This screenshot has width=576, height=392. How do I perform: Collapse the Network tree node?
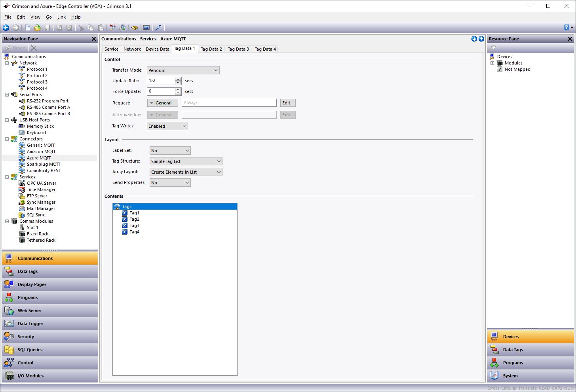(7, 63)
